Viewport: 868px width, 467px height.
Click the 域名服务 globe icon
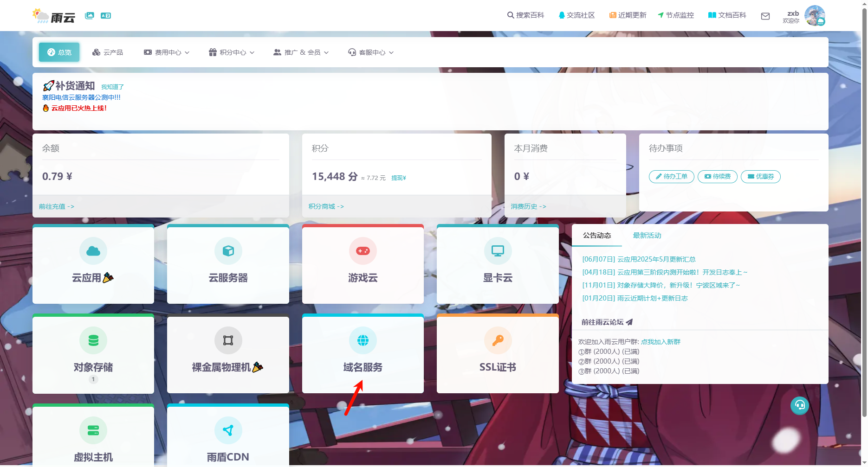click(363, 340)
